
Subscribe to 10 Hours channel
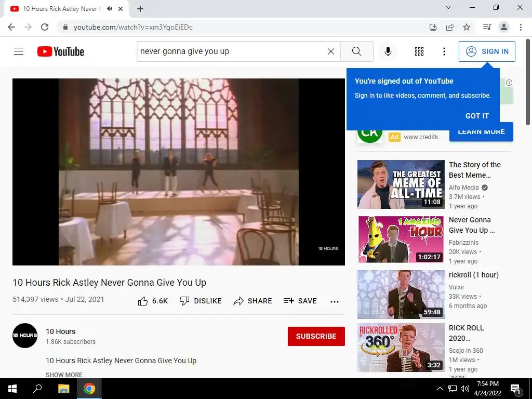pos(316,336)
